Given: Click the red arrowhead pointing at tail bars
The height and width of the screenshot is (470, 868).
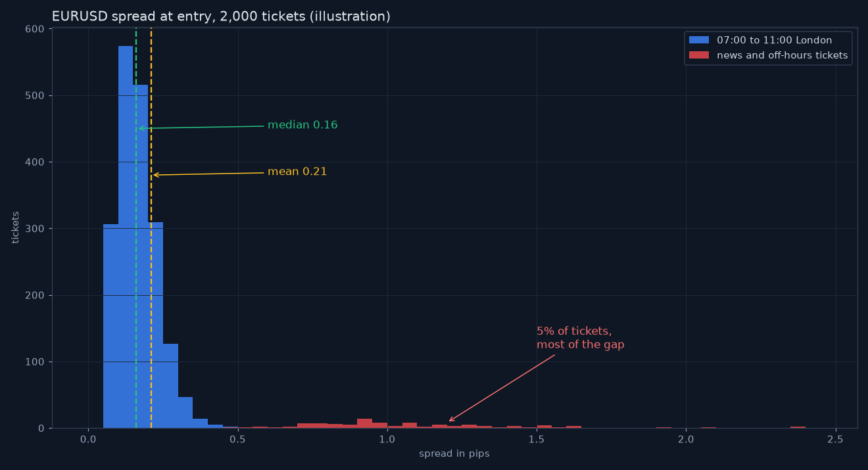Looking at the screenshot, I should [452, 419].
